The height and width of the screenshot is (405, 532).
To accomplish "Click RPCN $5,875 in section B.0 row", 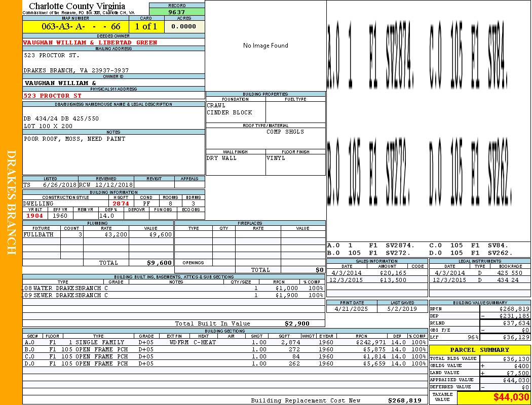I will (374, 349).
